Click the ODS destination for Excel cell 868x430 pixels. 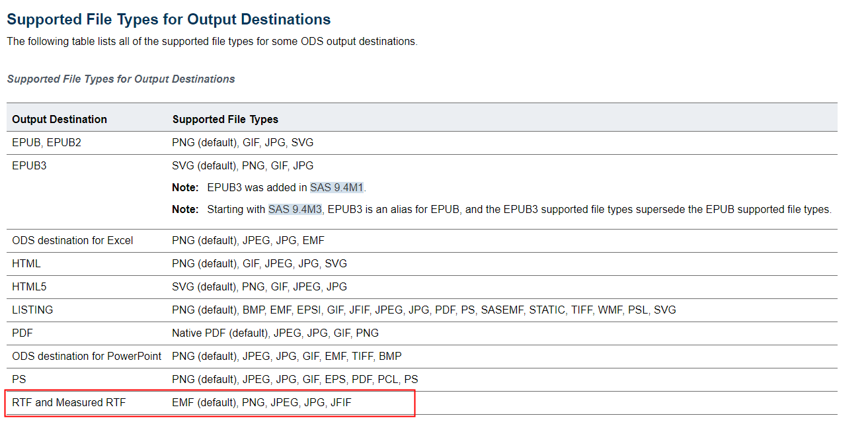73,240
